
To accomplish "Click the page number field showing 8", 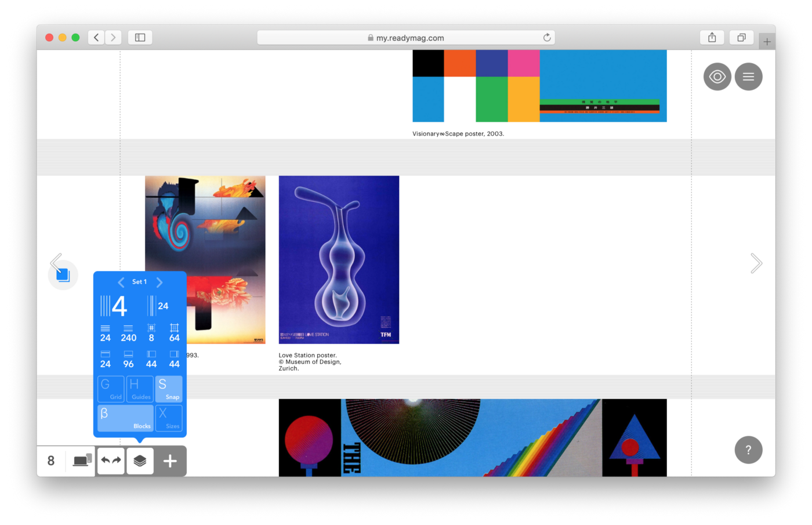I will [50, 461].
